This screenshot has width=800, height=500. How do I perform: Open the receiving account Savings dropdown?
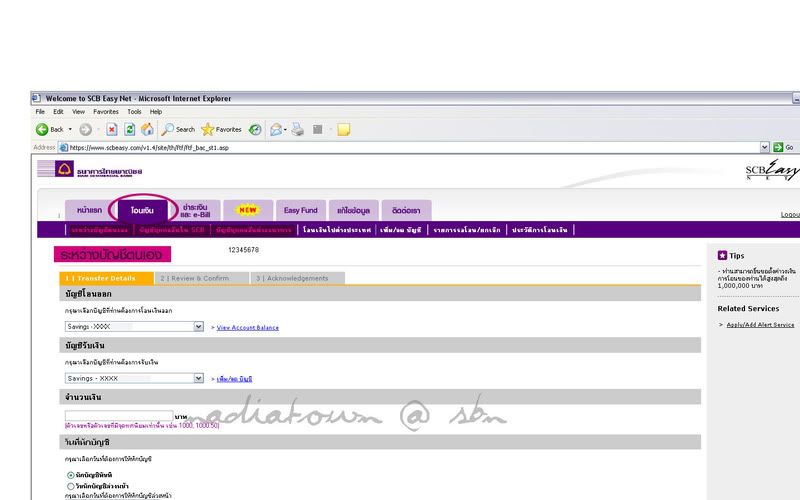click(x=134, y=378)
